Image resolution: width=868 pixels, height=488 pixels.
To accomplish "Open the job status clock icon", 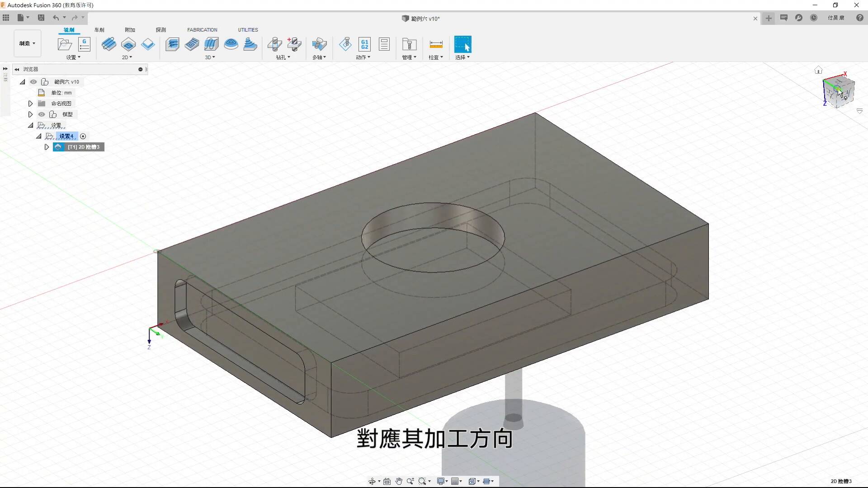I will click(x=814, y=18).
